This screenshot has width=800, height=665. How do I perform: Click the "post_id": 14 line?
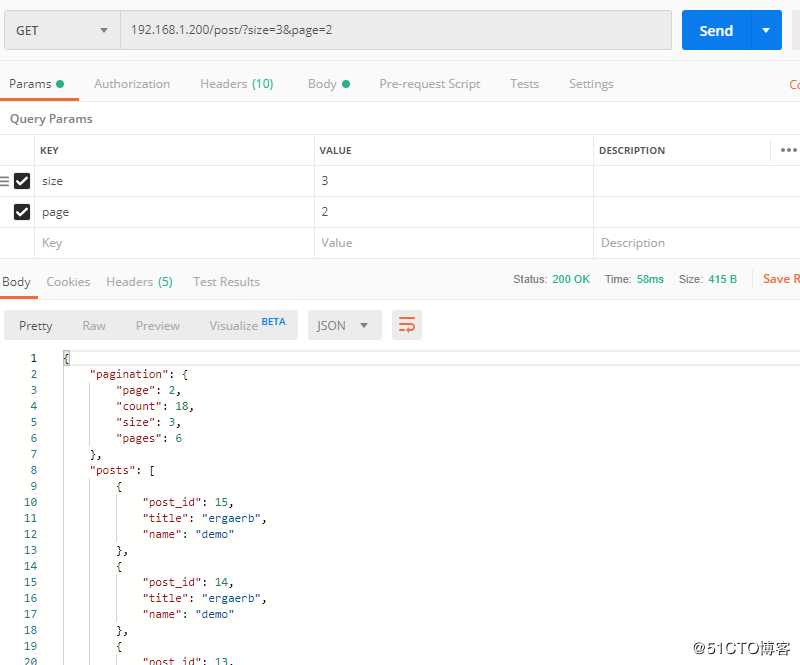[x=188, y=582]
